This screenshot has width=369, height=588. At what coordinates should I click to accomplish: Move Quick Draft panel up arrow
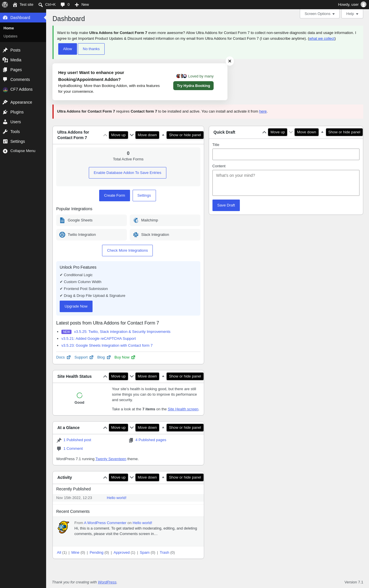click(264, 132)
